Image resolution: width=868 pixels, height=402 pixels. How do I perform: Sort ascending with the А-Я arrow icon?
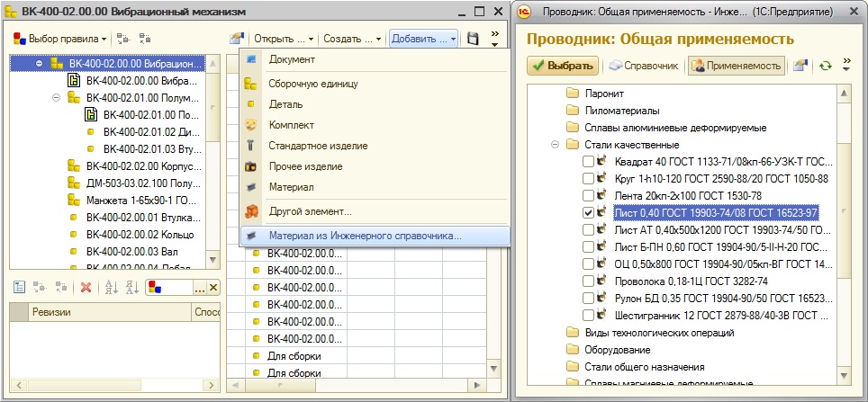[x=112, y=287]
